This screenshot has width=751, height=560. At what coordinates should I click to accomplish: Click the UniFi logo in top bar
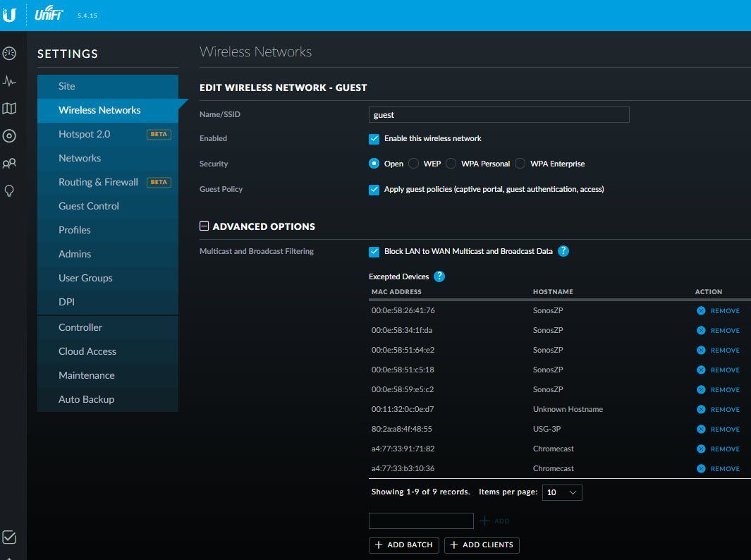tap(49, 15)
